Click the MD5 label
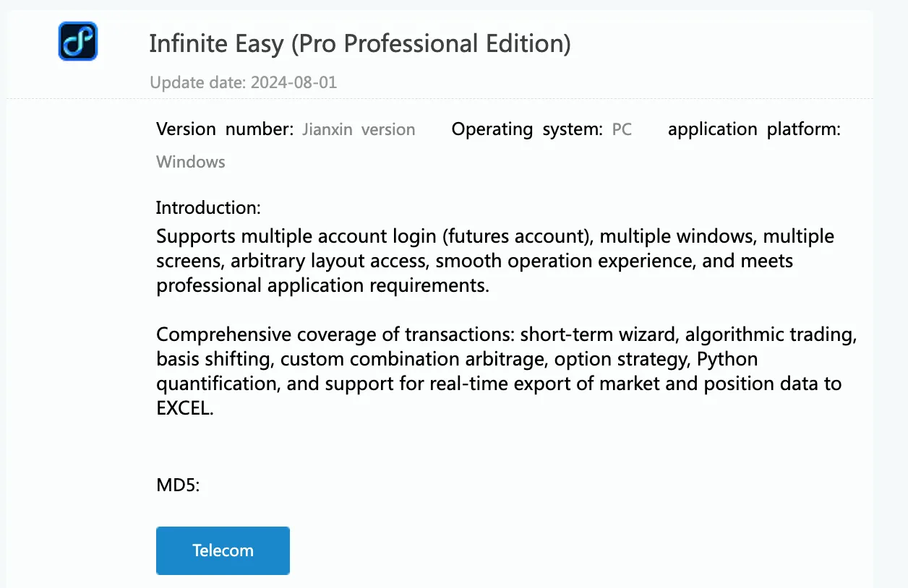This screenshot has height=588, width=908. point(178,485)
